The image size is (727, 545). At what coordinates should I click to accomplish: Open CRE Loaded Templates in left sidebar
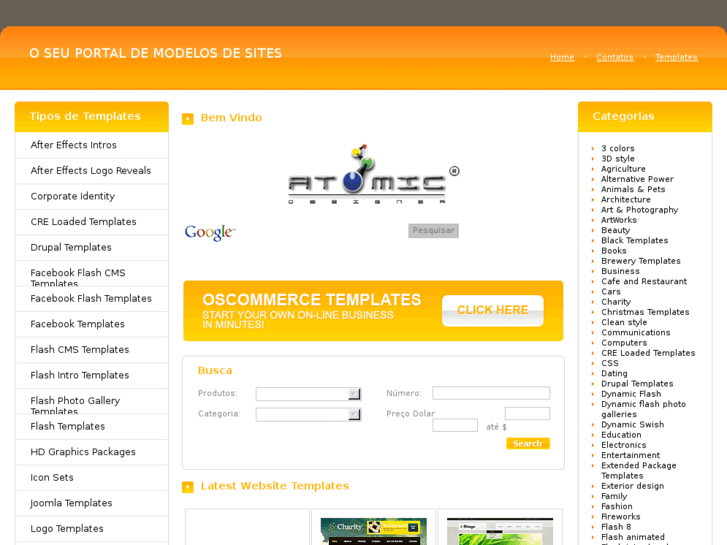click(83, 222)
